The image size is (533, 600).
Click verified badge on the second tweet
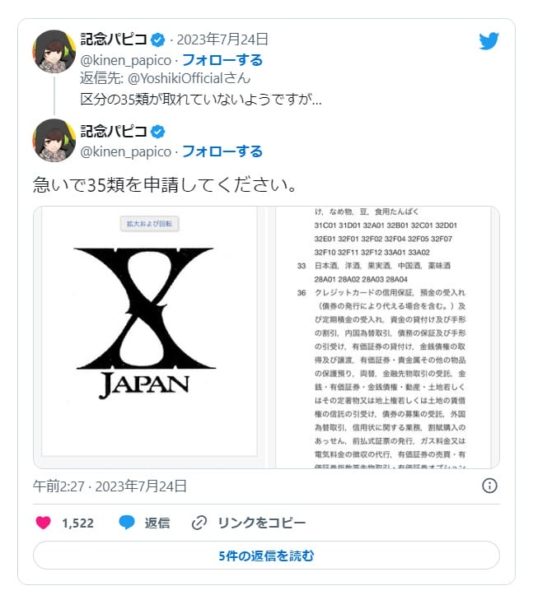(x=158, y=132)
